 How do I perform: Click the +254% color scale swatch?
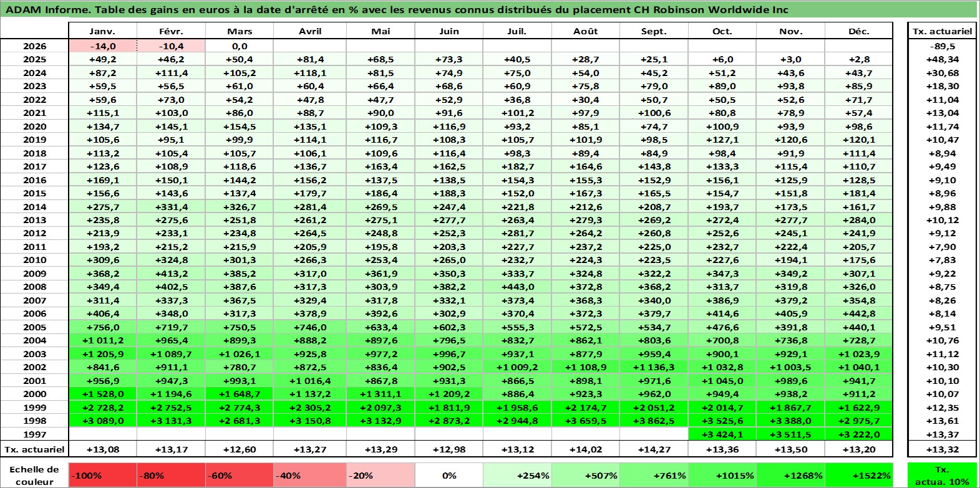pos(517,475)
